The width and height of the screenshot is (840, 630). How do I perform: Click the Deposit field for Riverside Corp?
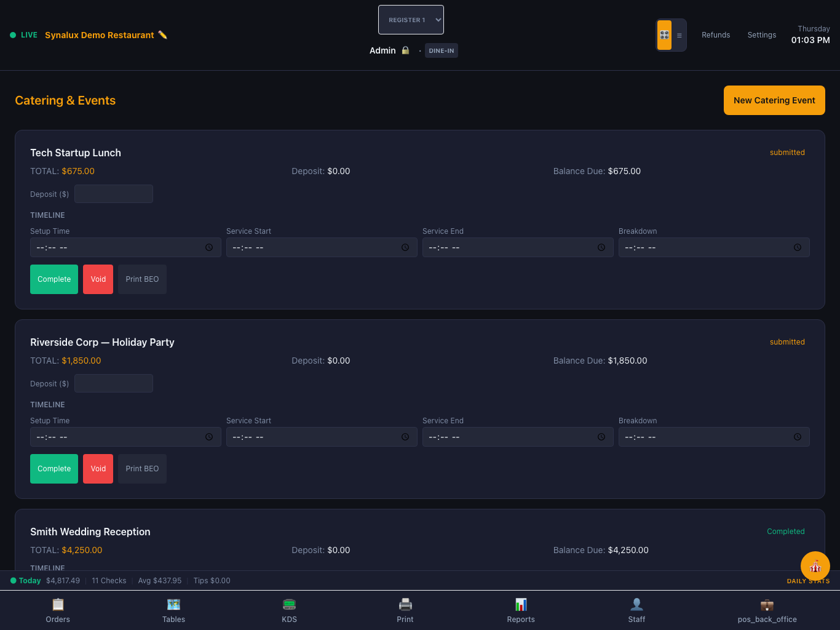[x=114, y=383]
